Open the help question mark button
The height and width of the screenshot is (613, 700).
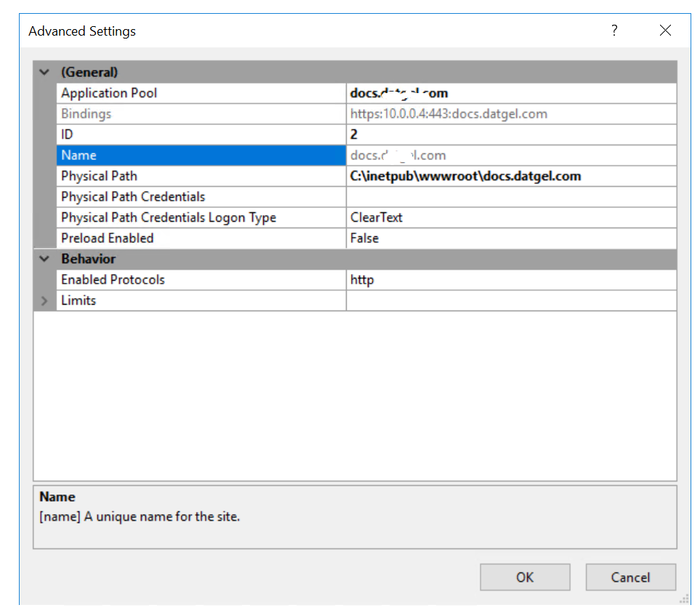614,31
